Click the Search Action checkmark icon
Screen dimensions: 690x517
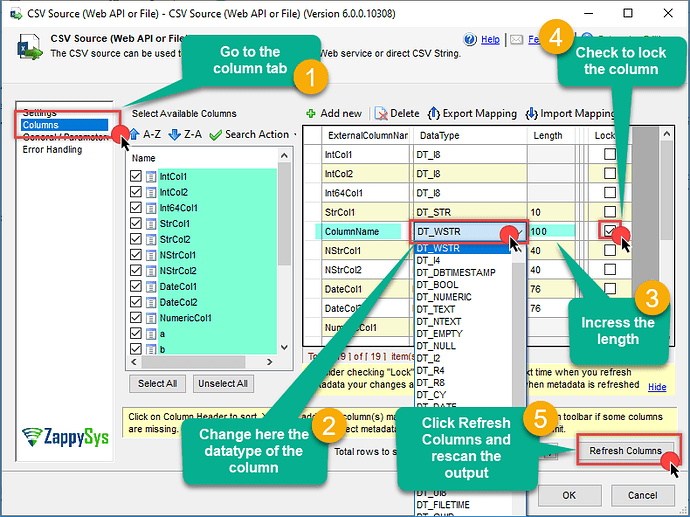(215, 135)
